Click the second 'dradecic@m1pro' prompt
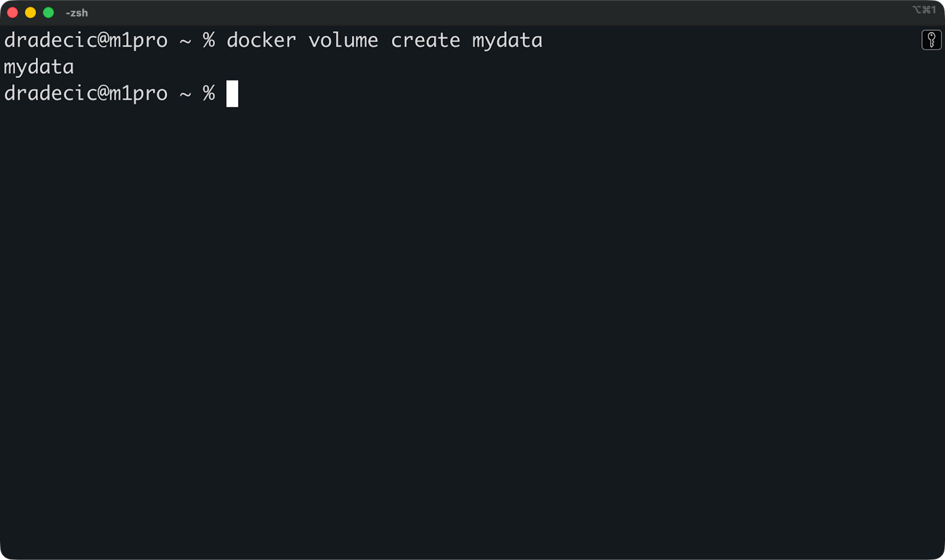This screenshot has height=560, width=945. pos(86,93)
